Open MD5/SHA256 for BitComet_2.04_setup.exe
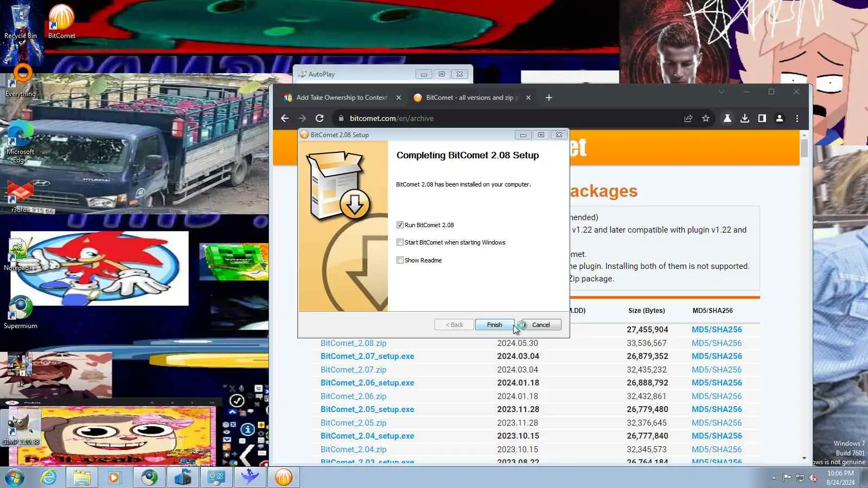The height and width of the screenshot is (488, 868). tap(717, 436)
